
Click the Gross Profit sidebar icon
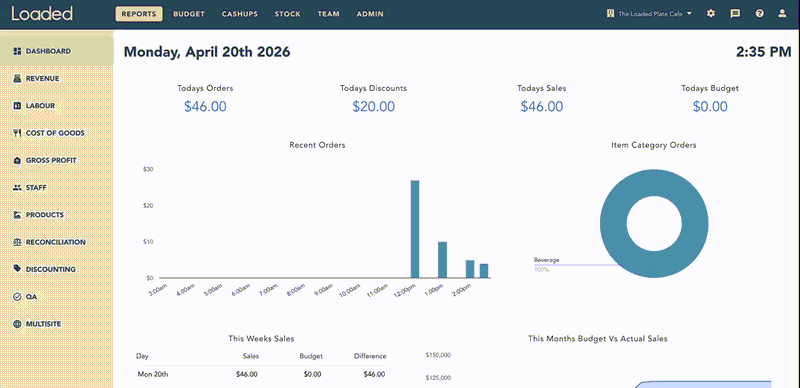click(17, 160)
